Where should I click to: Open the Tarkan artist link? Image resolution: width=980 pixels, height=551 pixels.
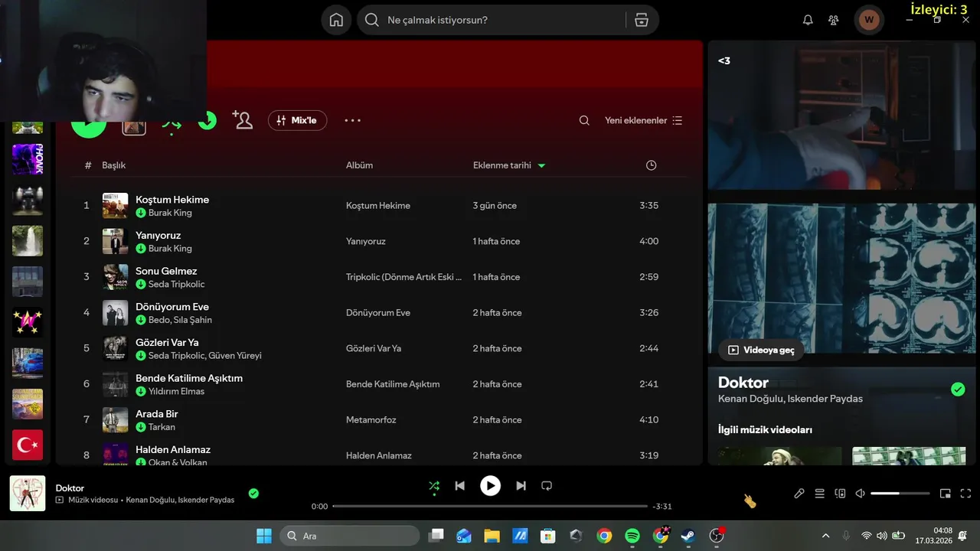click(162, 427)
